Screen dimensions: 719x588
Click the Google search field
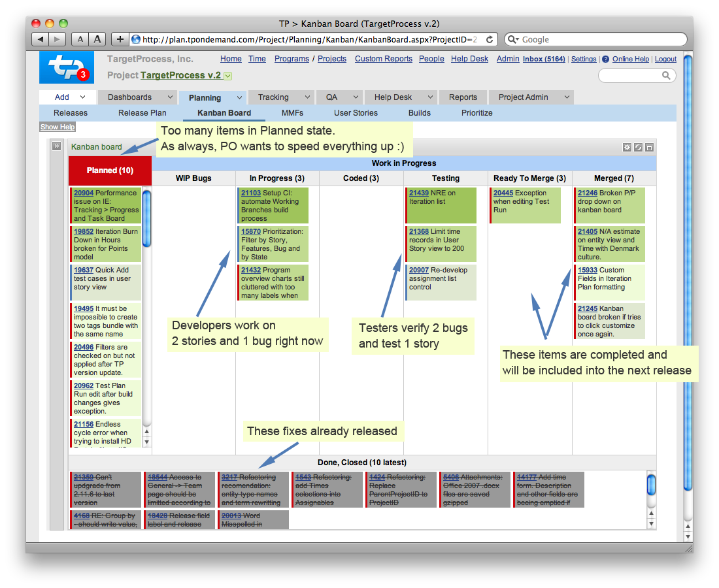(x=596, y=39)
